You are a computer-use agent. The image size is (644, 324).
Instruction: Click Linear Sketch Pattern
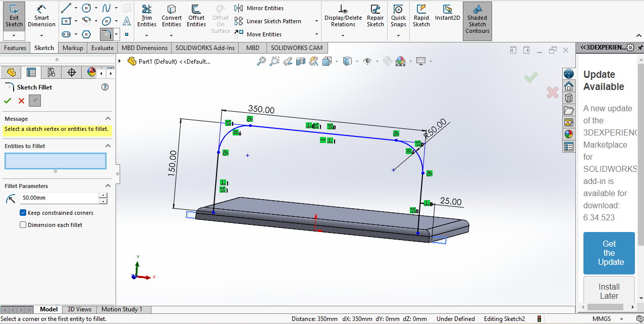pyautogui.click(x=268, y=21)
